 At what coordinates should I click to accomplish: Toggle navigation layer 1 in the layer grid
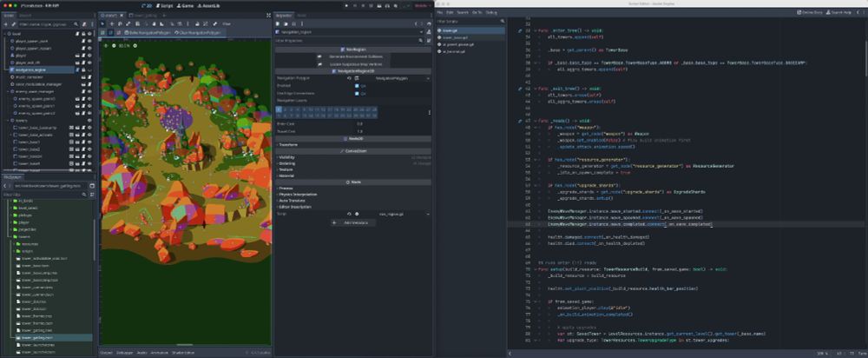pyautogui.click(x=279, y=110)
